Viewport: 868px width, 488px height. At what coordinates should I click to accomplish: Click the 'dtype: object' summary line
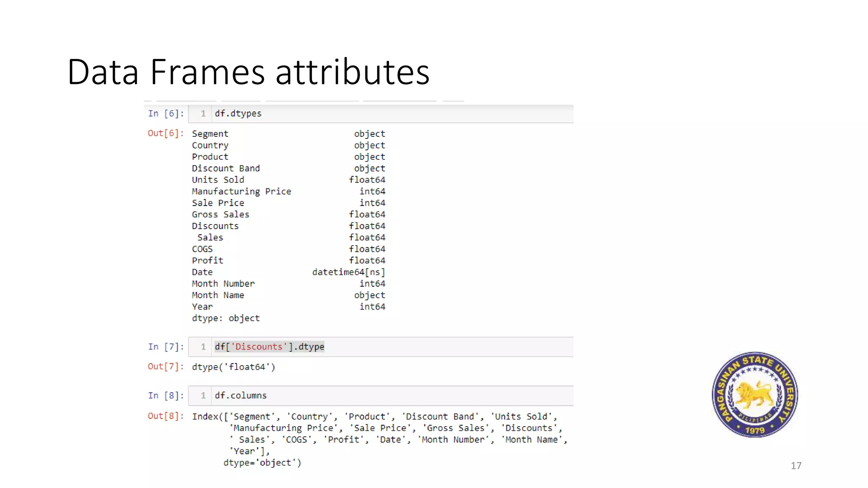(226, 318)
